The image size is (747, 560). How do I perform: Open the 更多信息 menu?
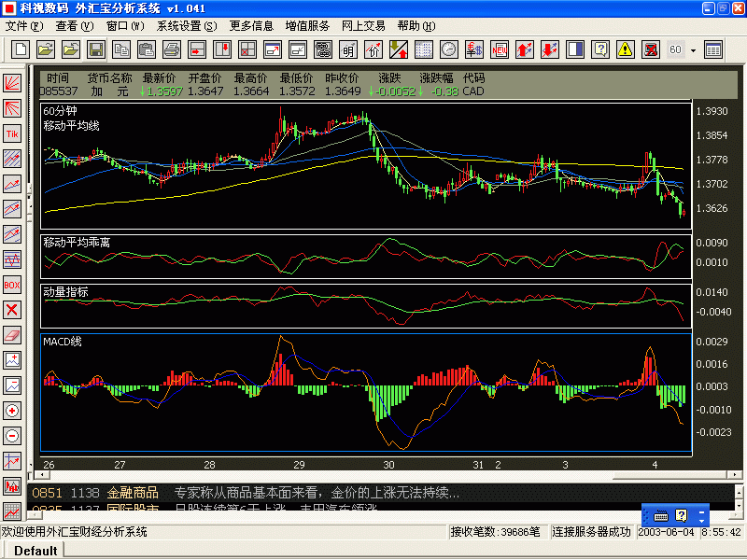pos(251,26)
